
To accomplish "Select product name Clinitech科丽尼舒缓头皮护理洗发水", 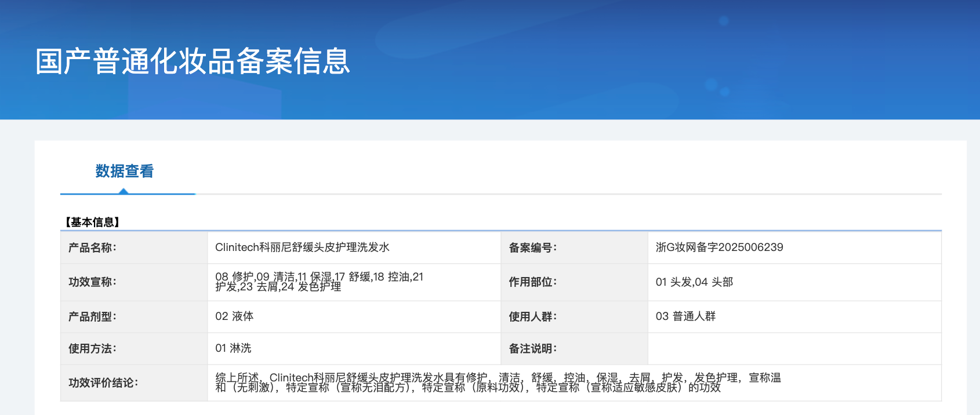I will click(x=302, y=247).
